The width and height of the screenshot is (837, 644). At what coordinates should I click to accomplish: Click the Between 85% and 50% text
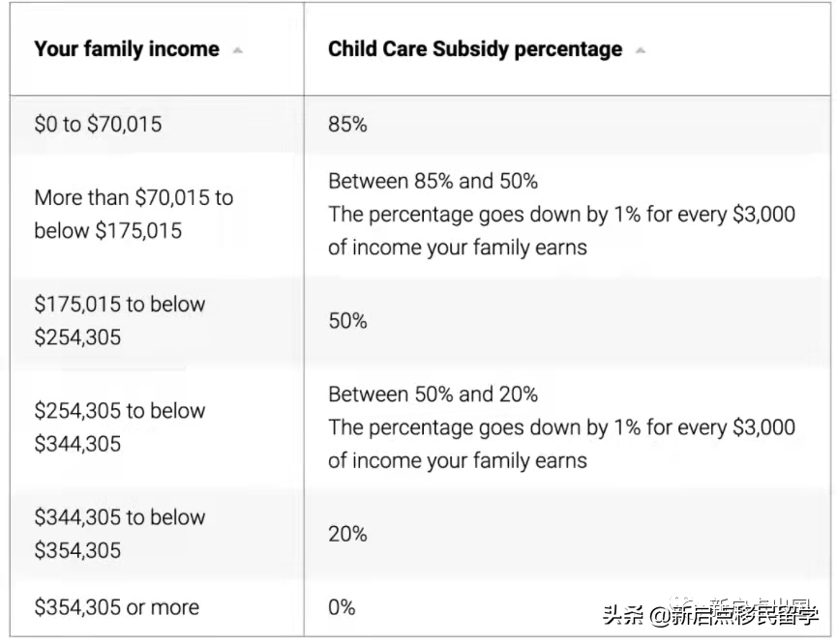tap(433, 181)
